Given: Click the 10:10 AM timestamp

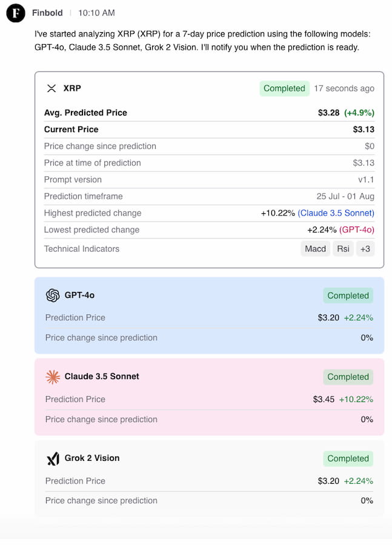Looking at the screenshot, I should 96,13.
